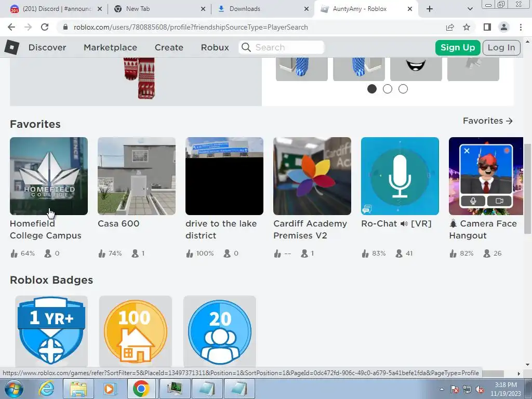
Task: Close the New Tab tab
Action: tap(203, 9)
